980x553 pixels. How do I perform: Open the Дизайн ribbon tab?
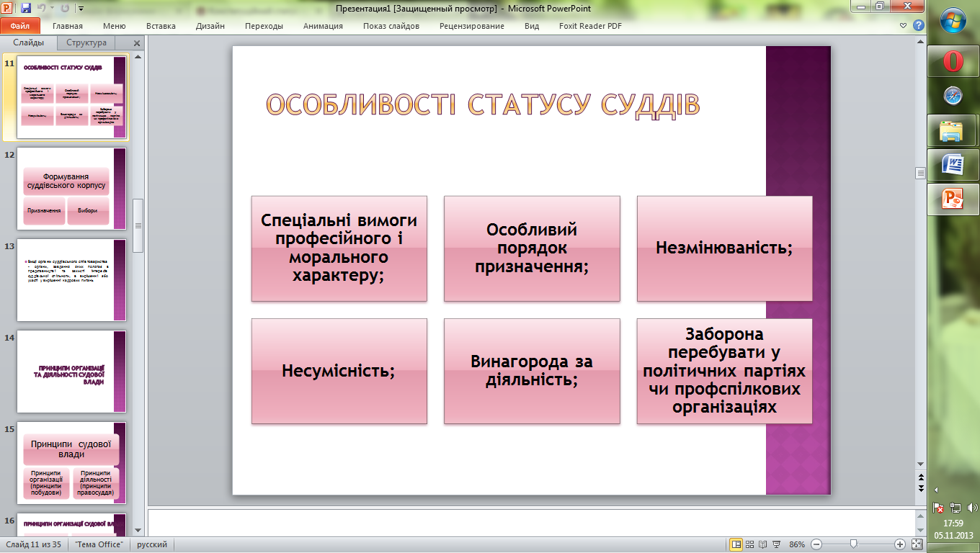(x=210, y=26)
